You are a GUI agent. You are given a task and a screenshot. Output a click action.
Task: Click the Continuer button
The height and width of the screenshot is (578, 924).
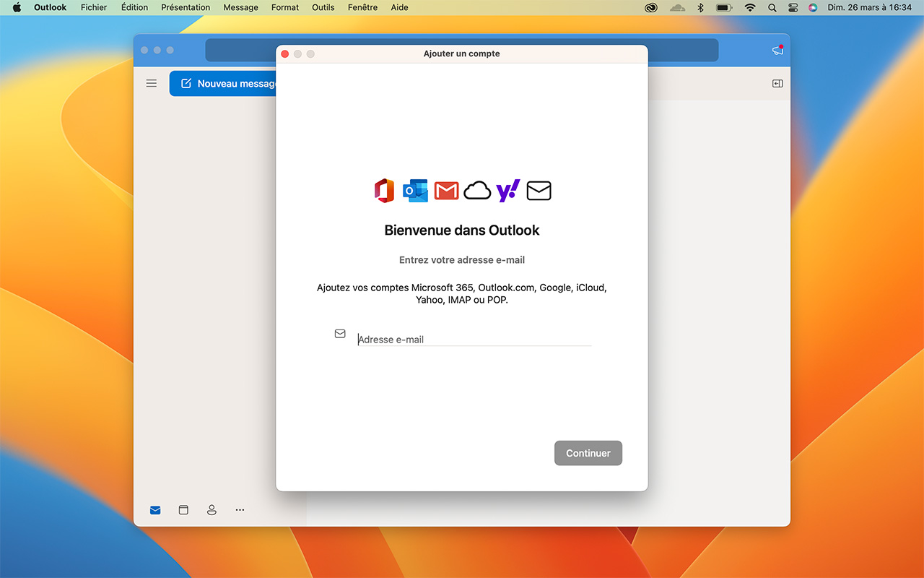[588, 453]
